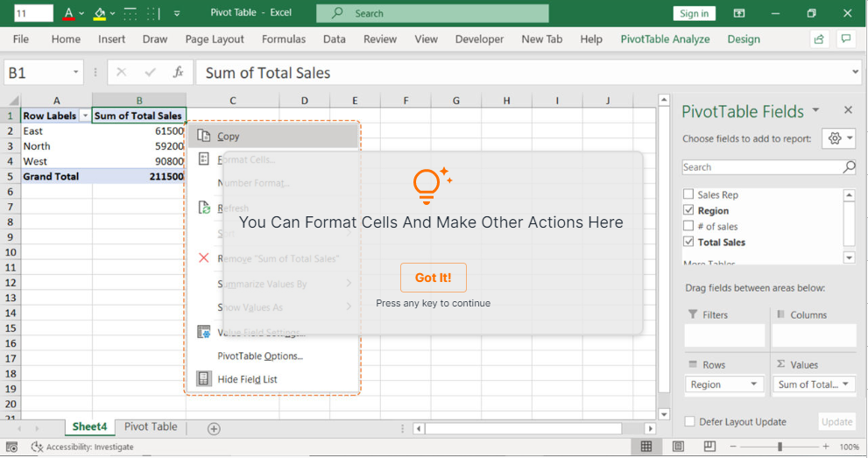Click the 100% zoom level
This screenshot has width=868, height=458.
coord(850,447)
